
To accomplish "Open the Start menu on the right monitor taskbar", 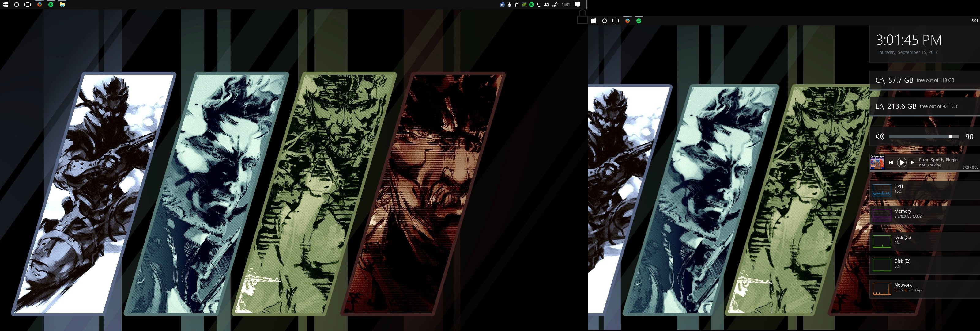I will (x=594, y=21).
